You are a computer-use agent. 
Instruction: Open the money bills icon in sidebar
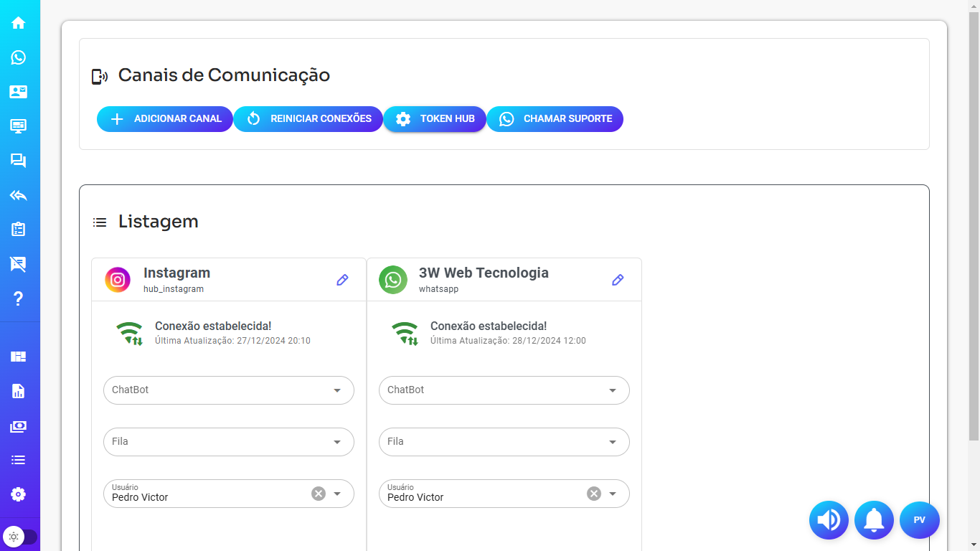pos(19,426)
